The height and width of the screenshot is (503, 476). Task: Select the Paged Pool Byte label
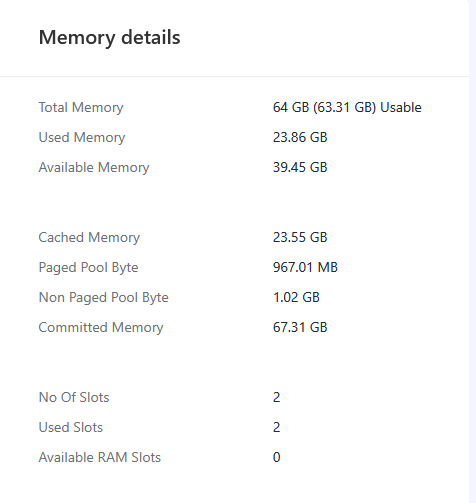click(x=88, y=268)
